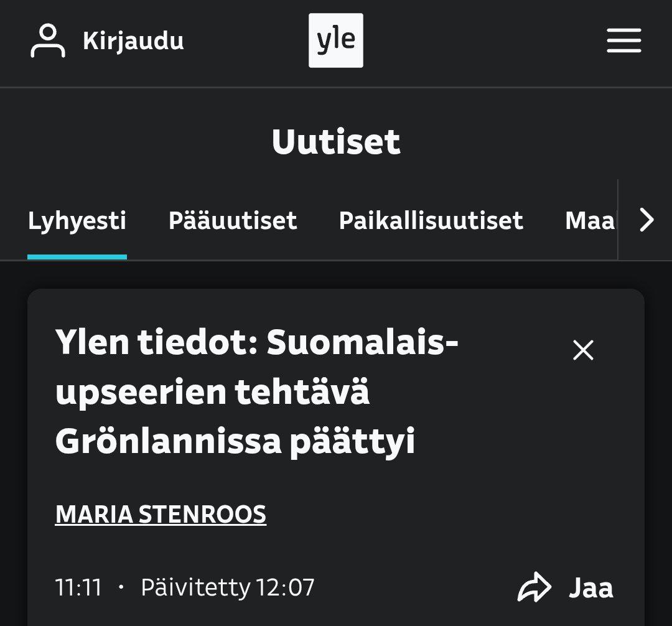
Task: Open the Paikallisuutiset tab
Action: 431,221
